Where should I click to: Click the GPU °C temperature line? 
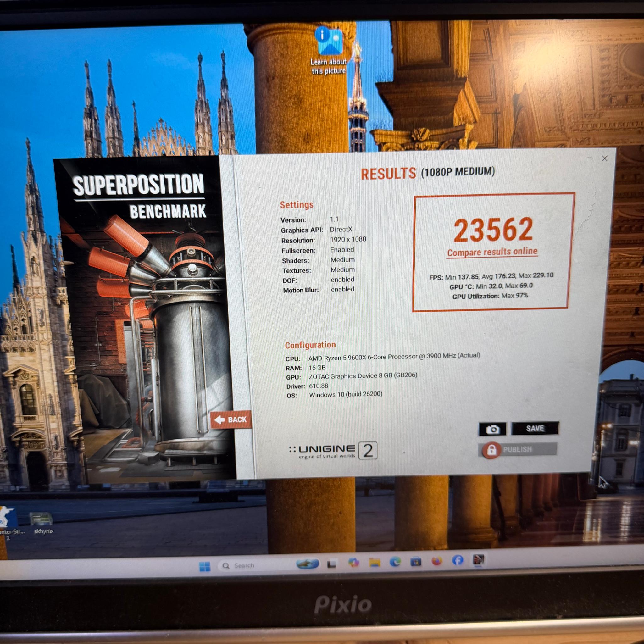491,286
